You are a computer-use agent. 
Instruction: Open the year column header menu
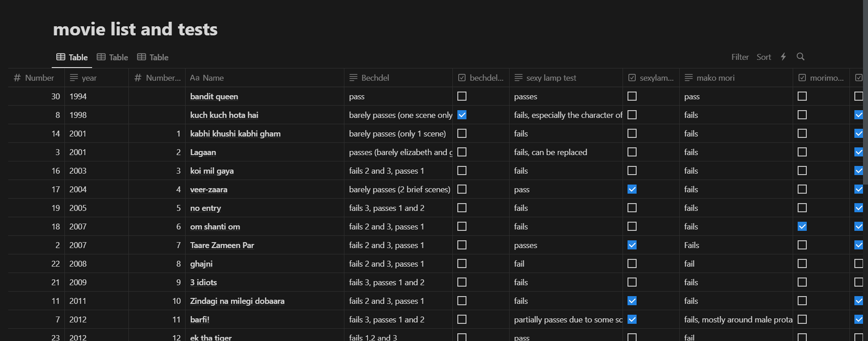pos(89,78)
